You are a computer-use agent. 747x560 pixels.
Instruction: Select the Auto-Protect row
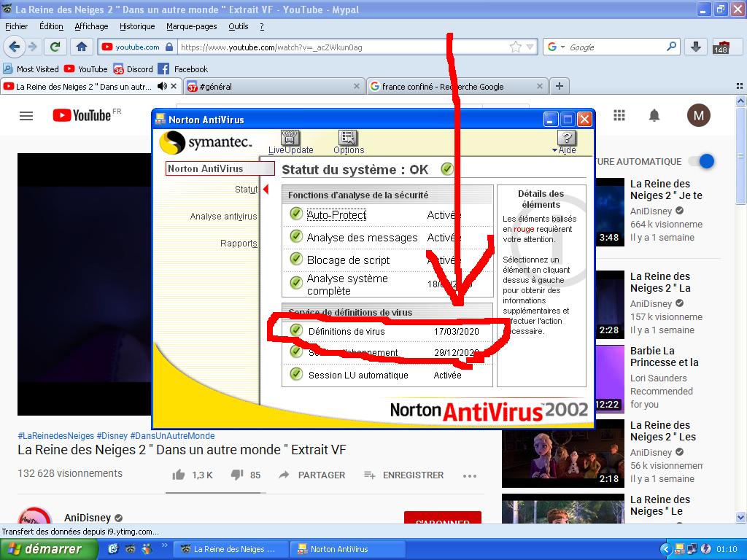point(388,215)
